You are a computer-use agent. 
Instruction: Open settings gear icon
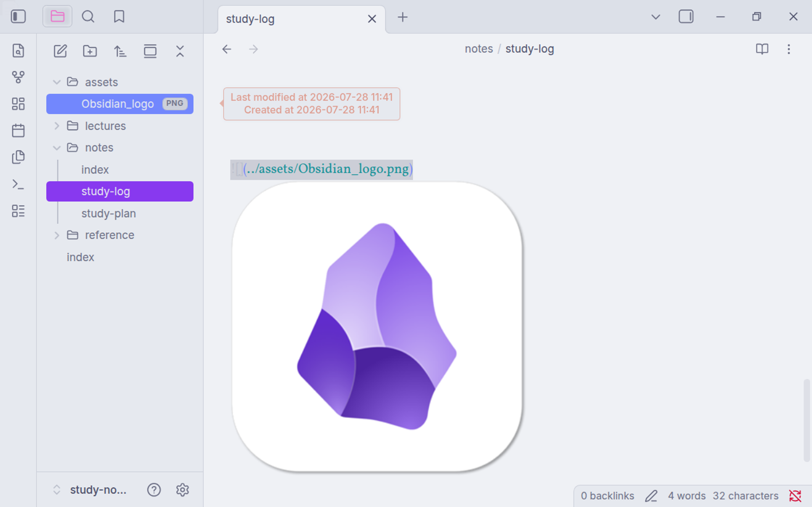(182, 490)
